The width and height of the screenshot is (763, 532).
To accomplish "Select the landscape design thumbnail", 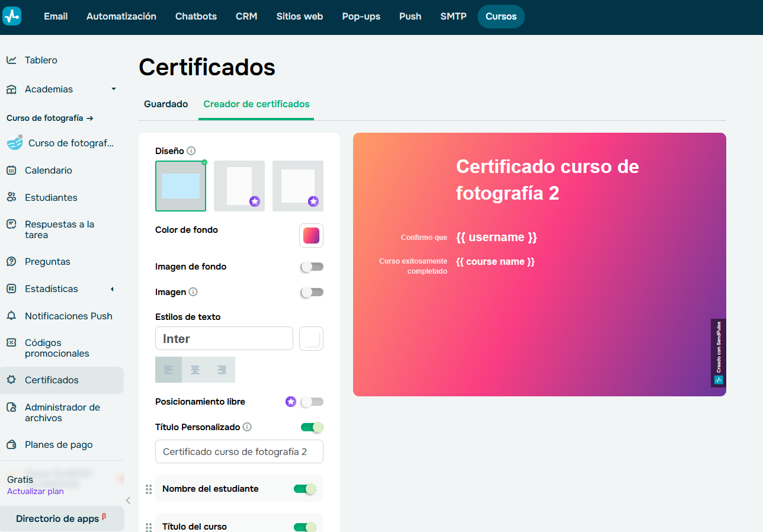I will pyautogui.click(x=181, y=186).
